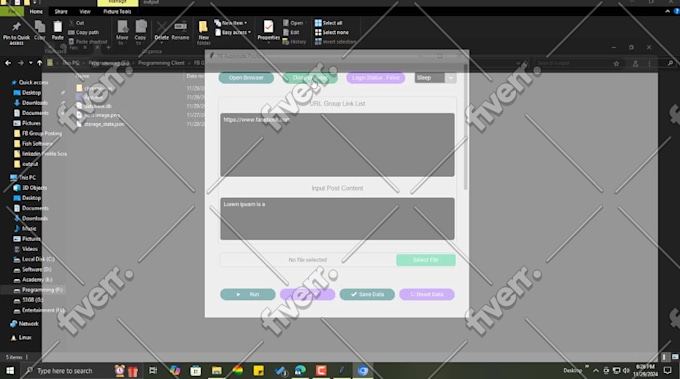This screenshot has width=680, height=379.
Task: Click the Save Data button
Action: click(367, 294)
